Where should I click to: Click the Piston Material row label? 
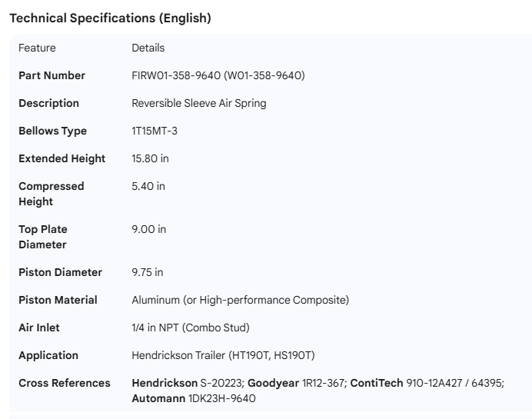(58, 300)
